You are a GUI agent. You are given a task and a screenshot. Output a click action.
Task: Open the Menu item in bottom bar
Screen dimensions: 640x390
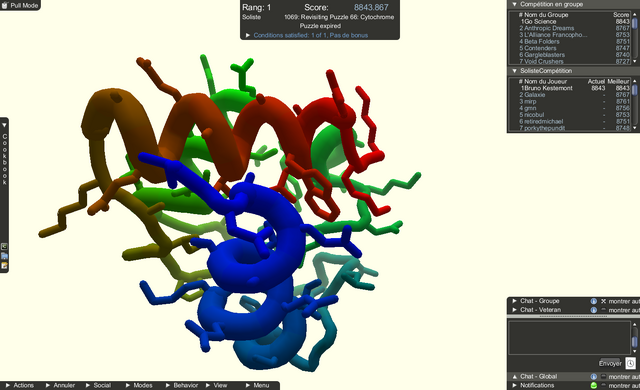tap(258, 386)
